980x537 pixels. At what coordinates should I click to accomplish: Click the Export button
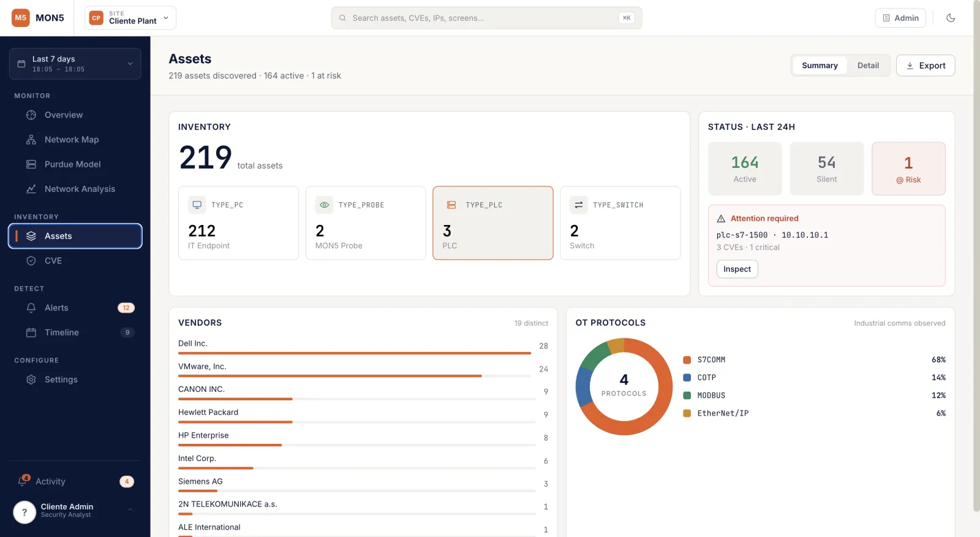point(925,66)
